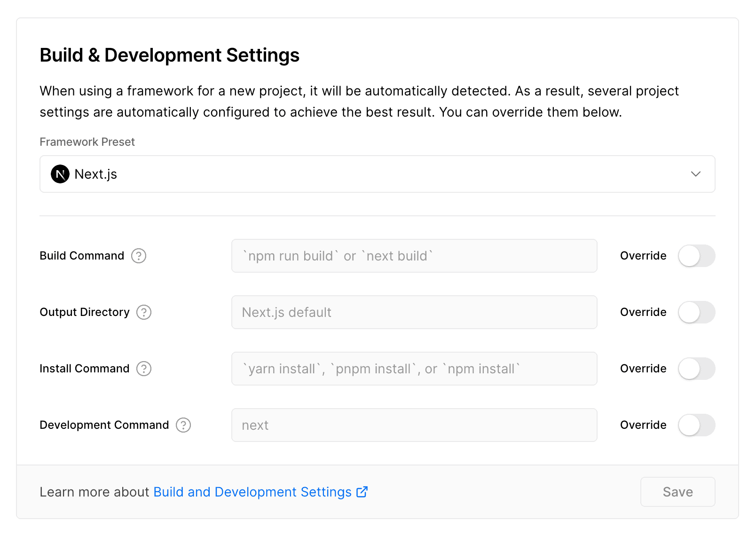Click the Build Command input field

pyautogui.click(x=414, y=256)
